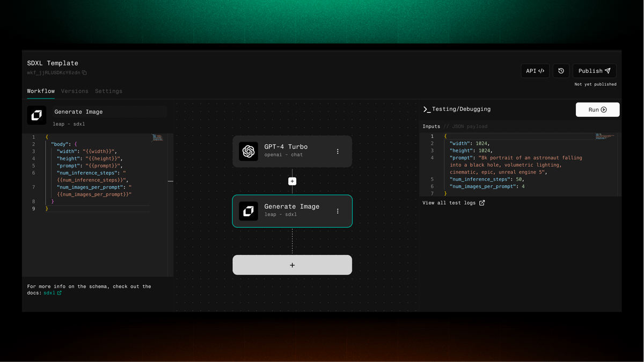Copy the workflow ID with the copy icon
The image size is (644, 362).
84,73
